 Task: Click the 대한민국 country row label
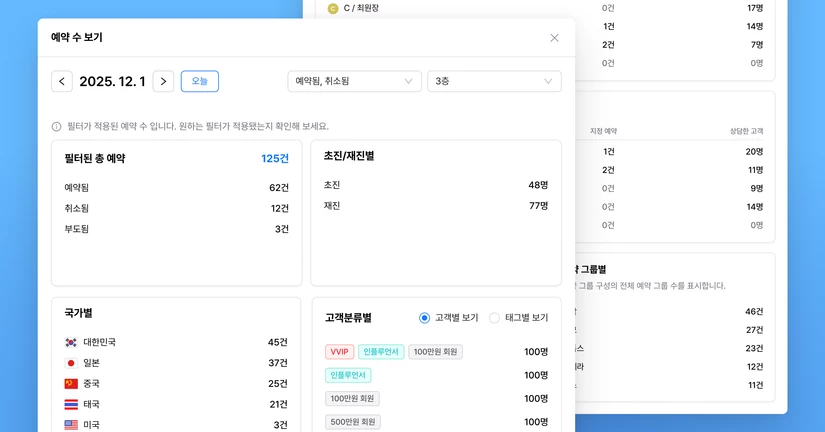[x=99, y=343]
